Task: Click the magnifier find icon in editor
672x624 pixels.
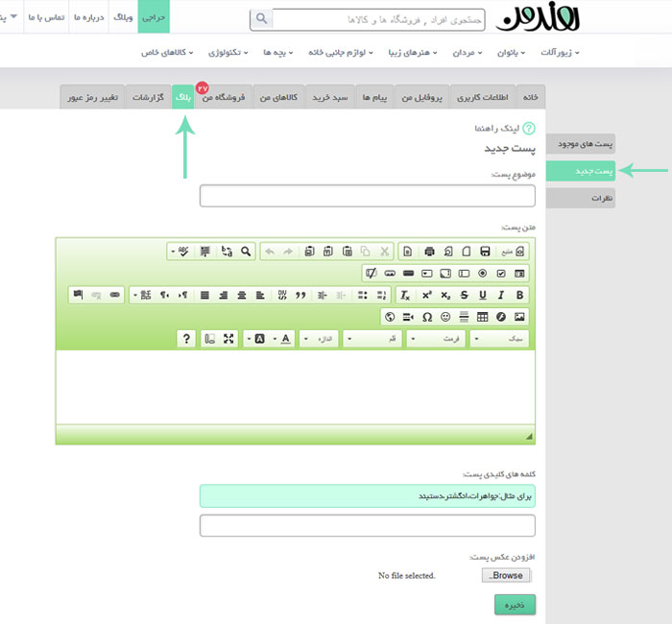Action: pos(247,252)
